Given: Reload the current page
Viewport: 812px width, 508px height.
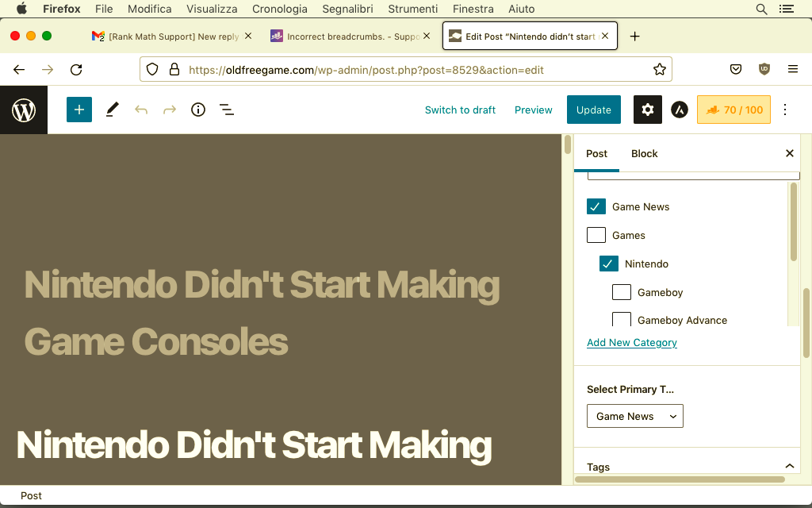Looking at the screenshot, I should (76, 70).
